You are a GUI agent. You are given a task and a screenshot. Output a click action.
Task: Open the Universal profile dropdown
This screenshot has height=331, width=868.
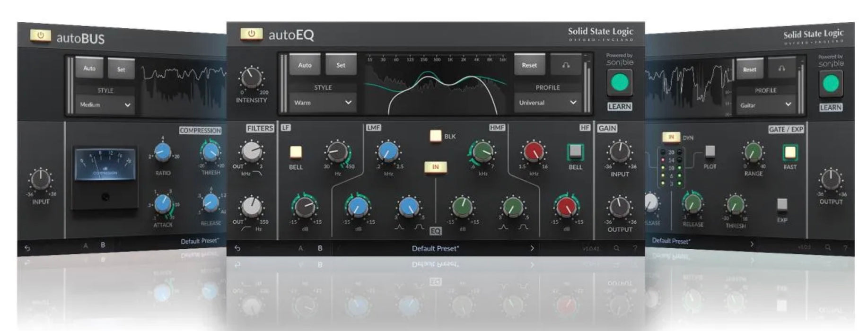click(x=548, y=103)
